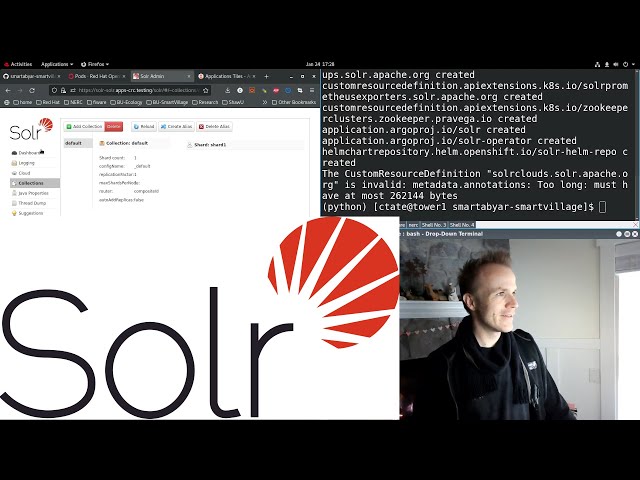640x480 pixels.
Task: Go back using the browser back arrow
Action: (8, 90)
